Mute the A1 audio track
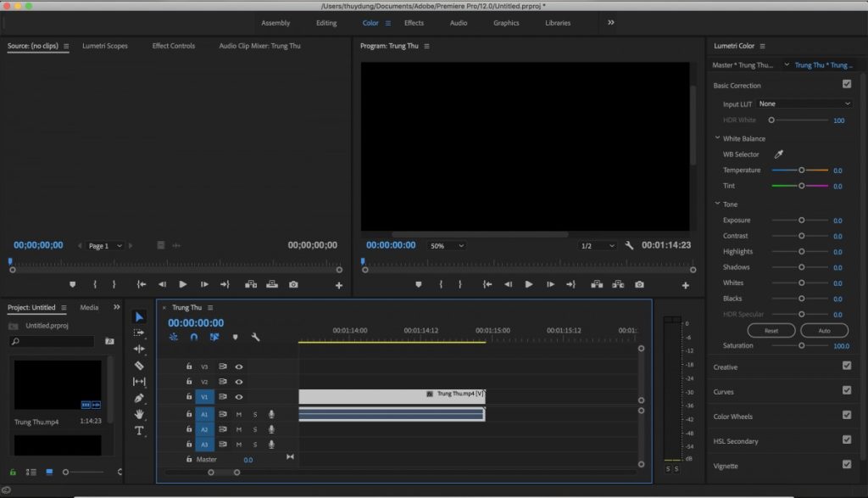This screenshot has width=868, height=498. pyautogui.click(x=239, y=414)
